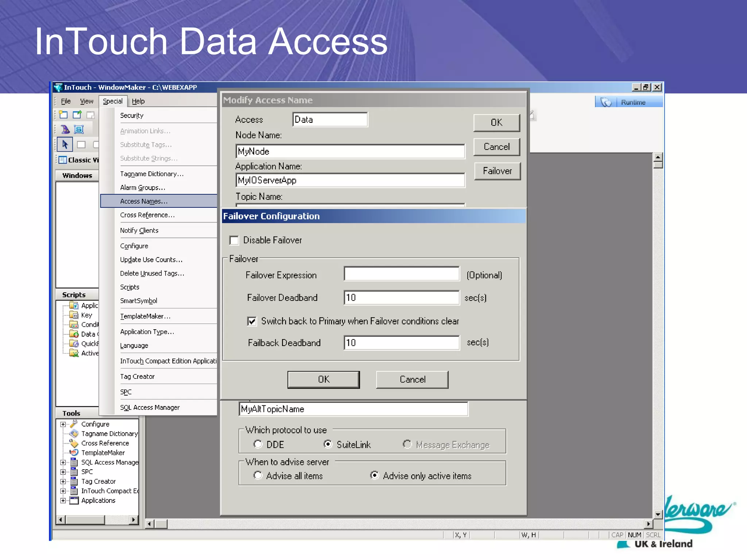
Task: Select the SuiteLink protocol radio button
Action: [328, 444]
